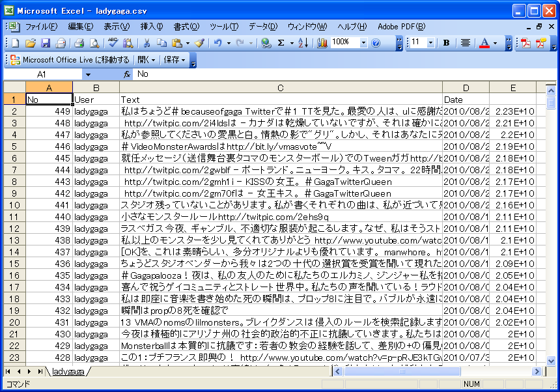Click the Microsoft Office Live icon
This screenshot has width=560, height=392.
tap(16, 60)
